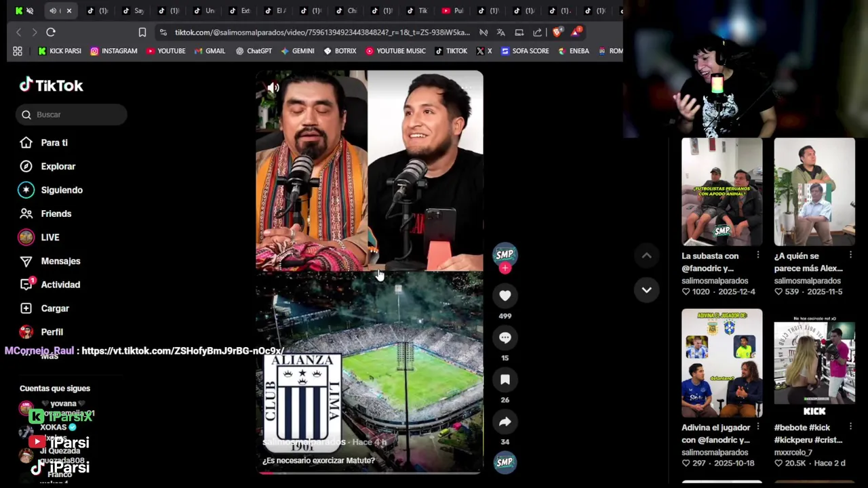Toggle video mute speaker icon
Screen dimensions: 868x488
[273, 87]
